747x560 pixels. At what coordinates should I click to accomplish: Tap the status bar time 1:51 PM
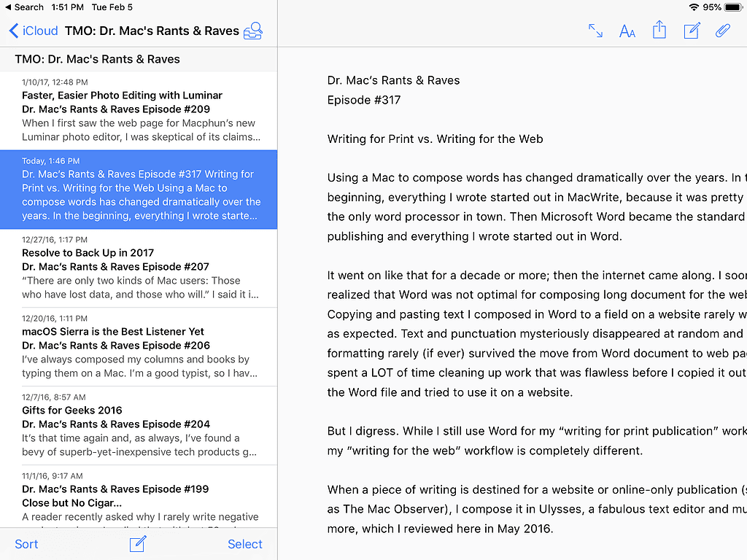[x=67, y=7]
